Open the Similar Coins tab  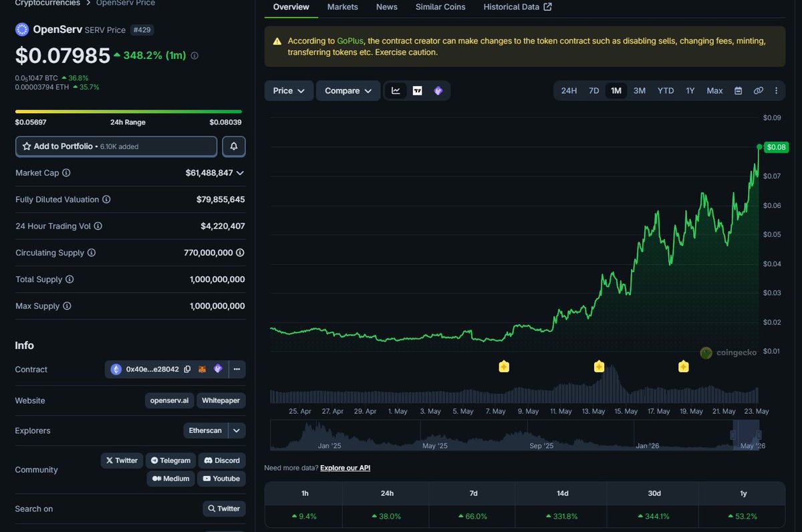tap(440, 7)
